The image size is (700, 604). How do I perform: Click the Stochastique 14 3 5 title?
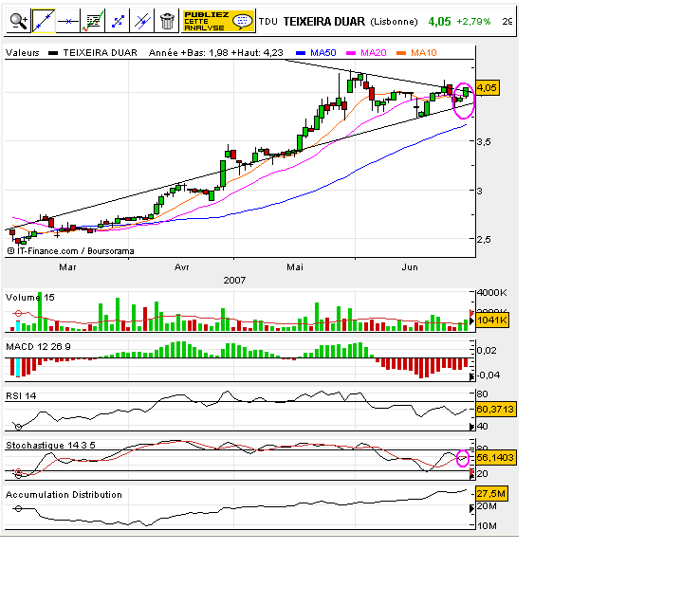click(x=50, y=445)
